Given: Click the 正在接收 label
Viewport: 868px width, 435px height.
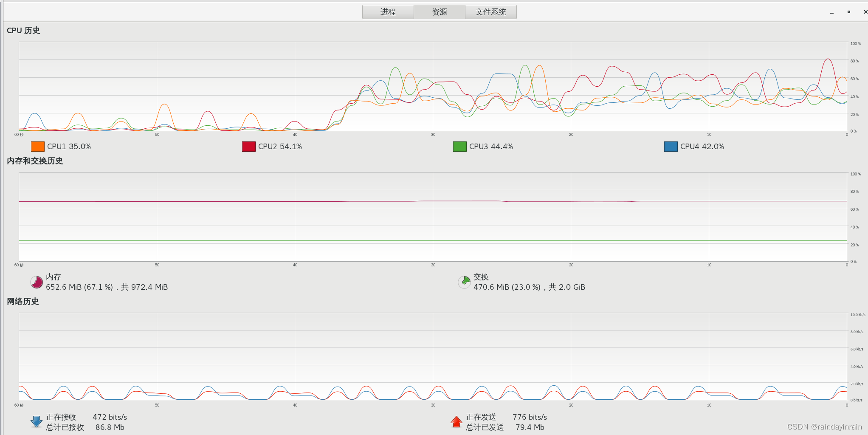Looking at the screenshot, I should coord(61,417).
